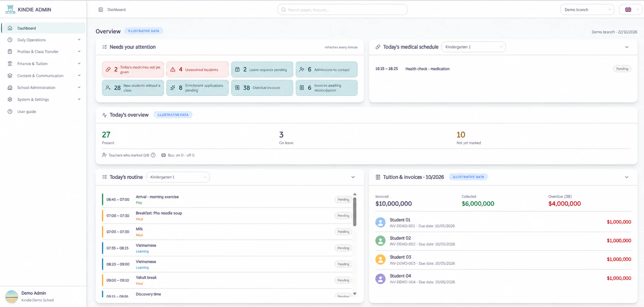
Task: Expand the System & Settings chevron
Action: tap(79, 99)
